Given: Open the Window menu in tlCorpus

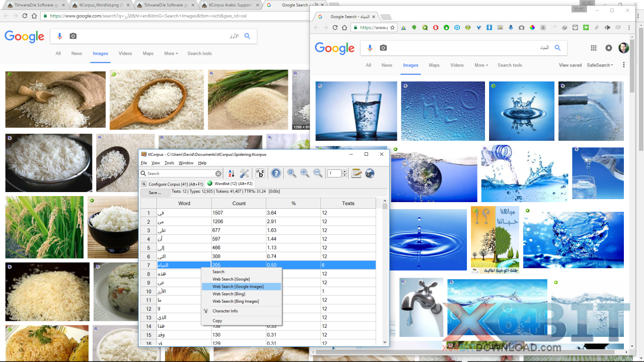Looking at the screenshot, I should [186, 163].
